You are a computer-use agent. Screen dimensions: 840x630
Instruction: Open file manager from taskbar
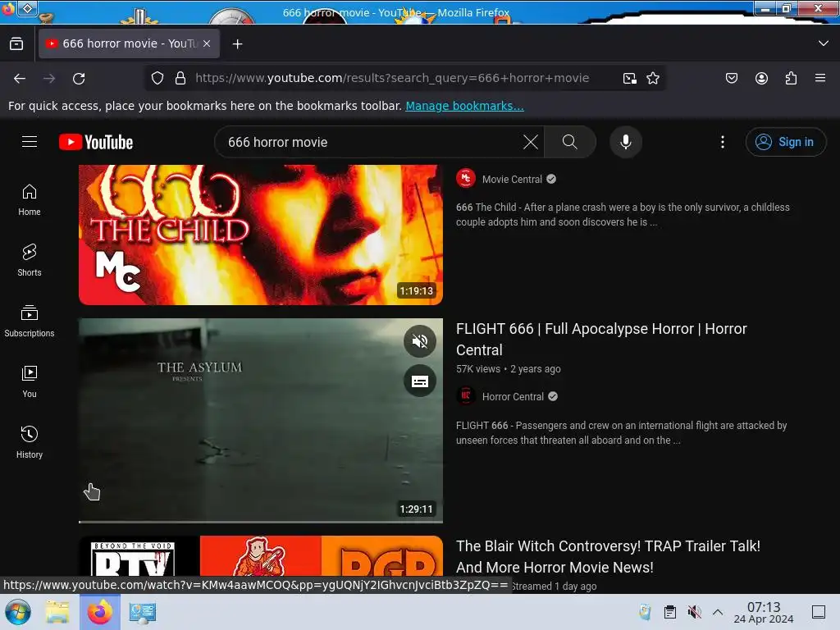click(x=57, y=612)
